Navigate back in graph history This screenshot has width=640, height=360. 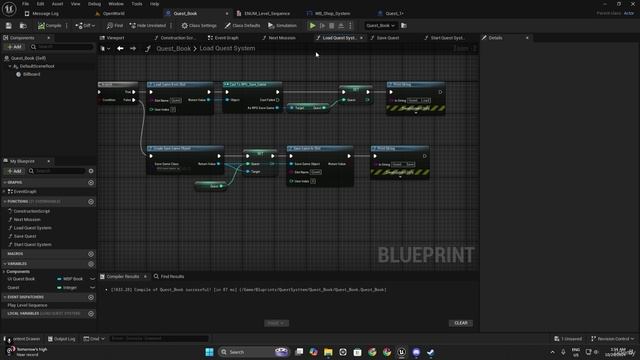tap(120, 49)
